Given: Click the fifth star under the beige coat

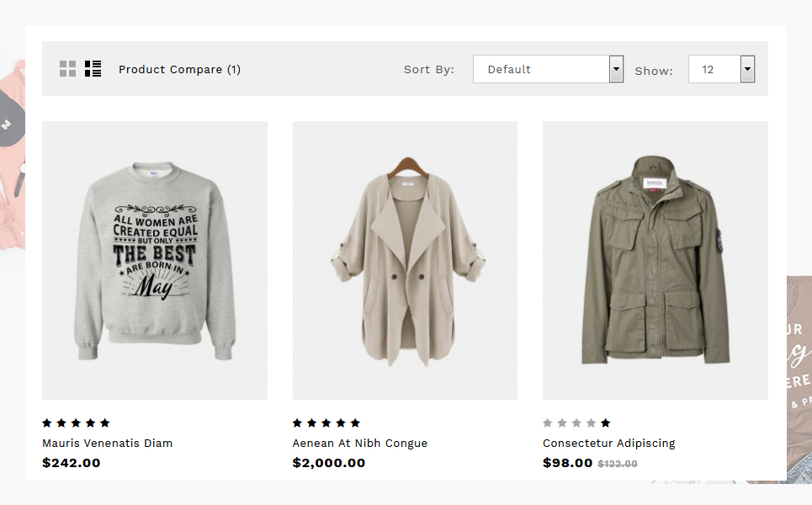Looking at the screenshot, I should pyautogui.click(x=355, y=423).
